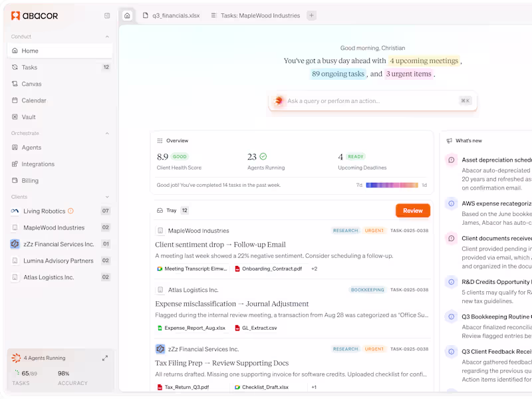The image size is (532, 399).
Task: Click the Tray inbox icon
Action: click(x=160, y=211)
